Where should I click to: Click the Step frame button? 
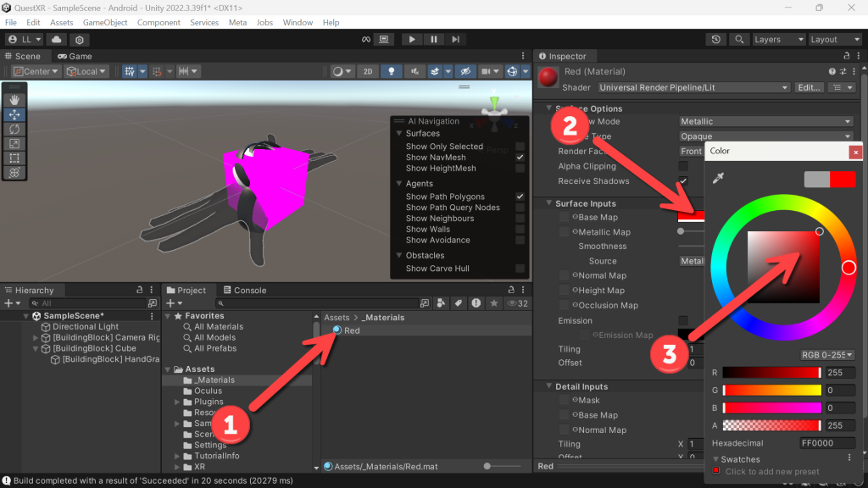455,39
